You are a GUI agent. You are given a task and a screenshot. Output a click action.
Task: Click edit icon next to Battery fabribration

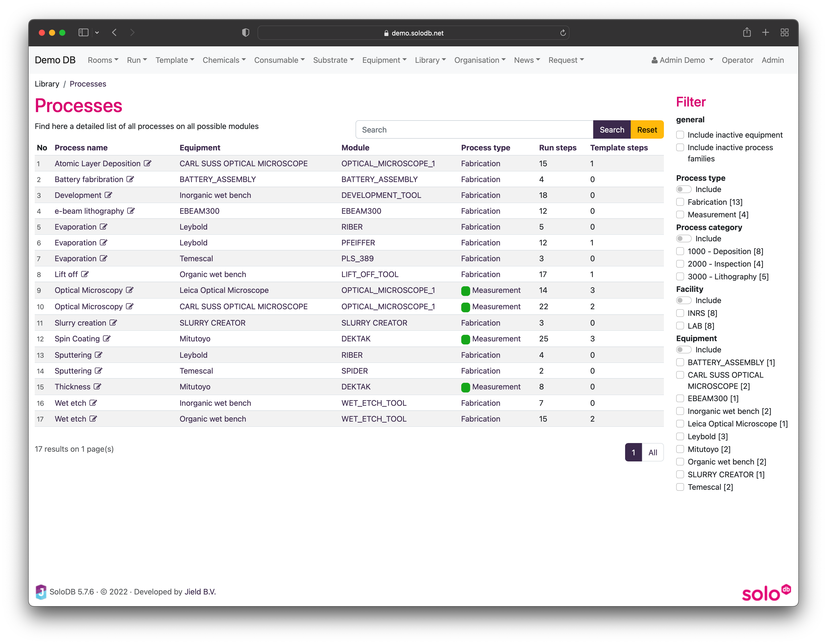(x=130, y=179)
